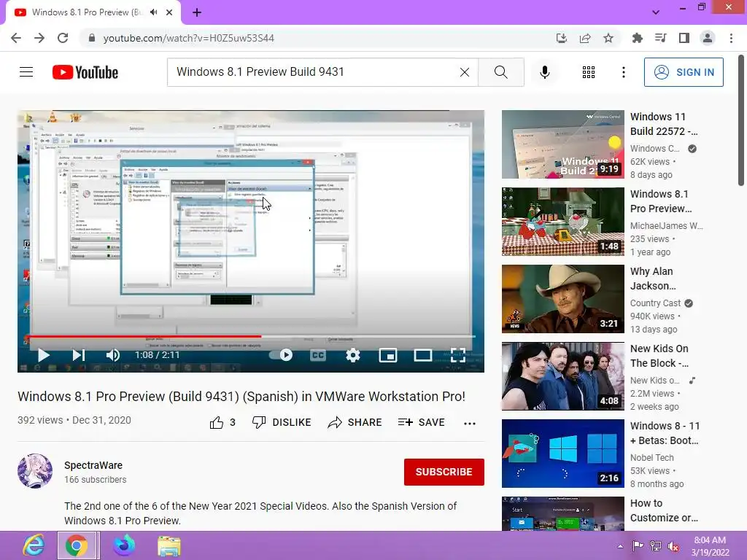Open the SpectraWare channel avatar
This screenshot has height=560, width=747.
(35, 471)
